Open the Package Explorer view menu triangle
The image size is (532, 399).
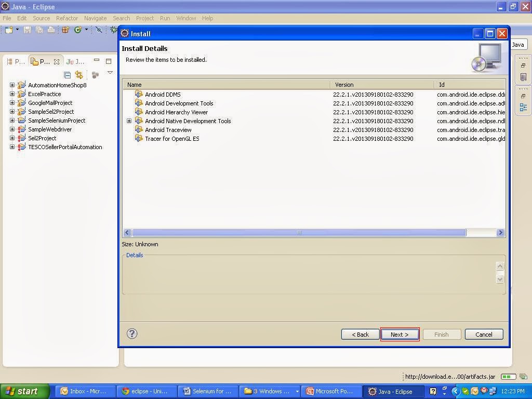point(110,72)
